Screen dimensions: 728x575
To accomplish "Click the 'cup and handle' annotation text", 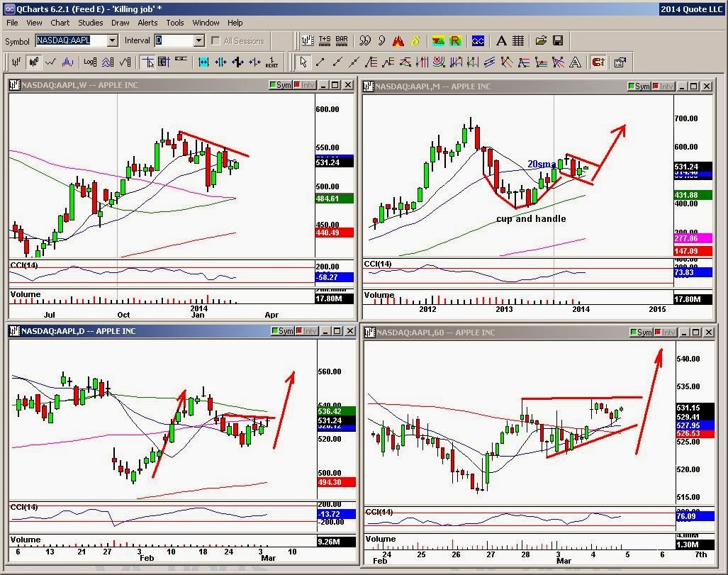I will (x=531, y=219).
